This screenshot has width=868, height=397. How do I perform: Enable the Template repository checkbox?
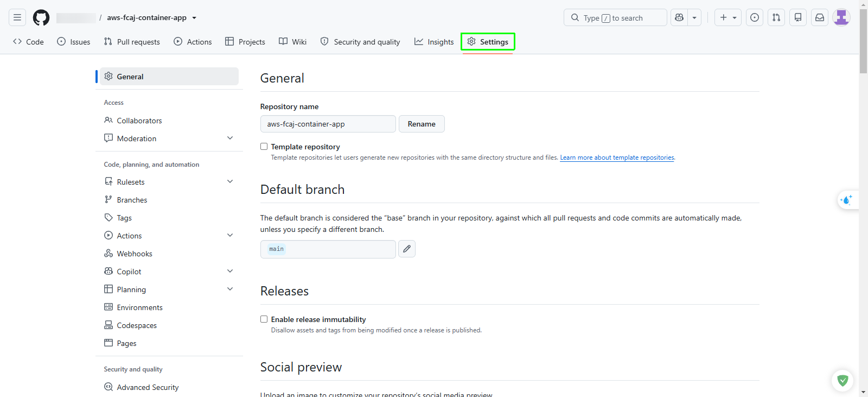264,147
